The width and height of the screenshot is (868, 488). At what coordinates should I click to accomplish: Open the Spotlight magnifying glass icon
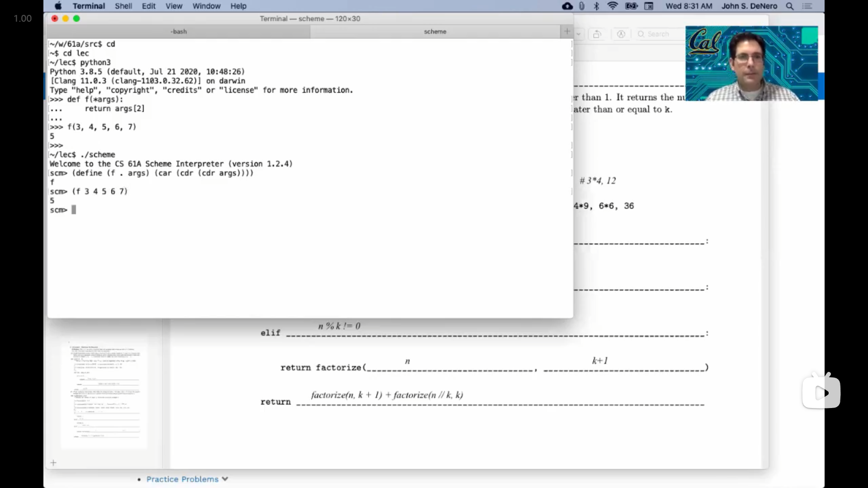(790, 6)
